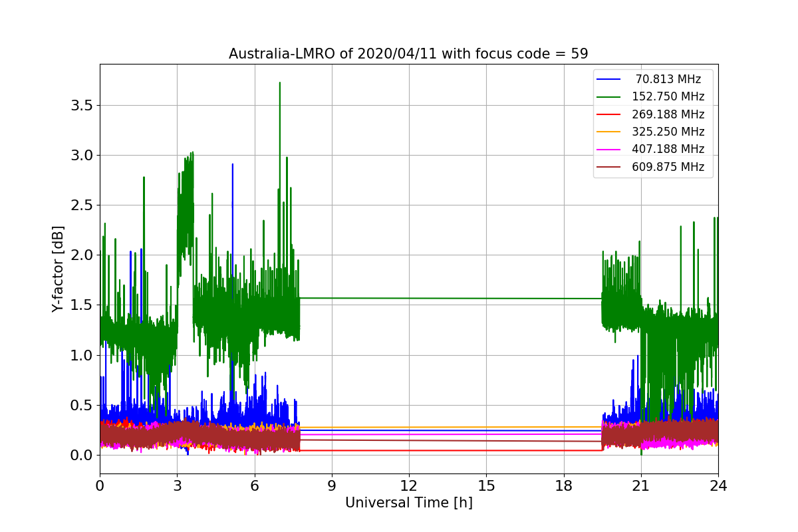Click the y-axis tick label '3.0'
Image resolution: width=798 pixels, height=532 pixels.
coord(82,155)
